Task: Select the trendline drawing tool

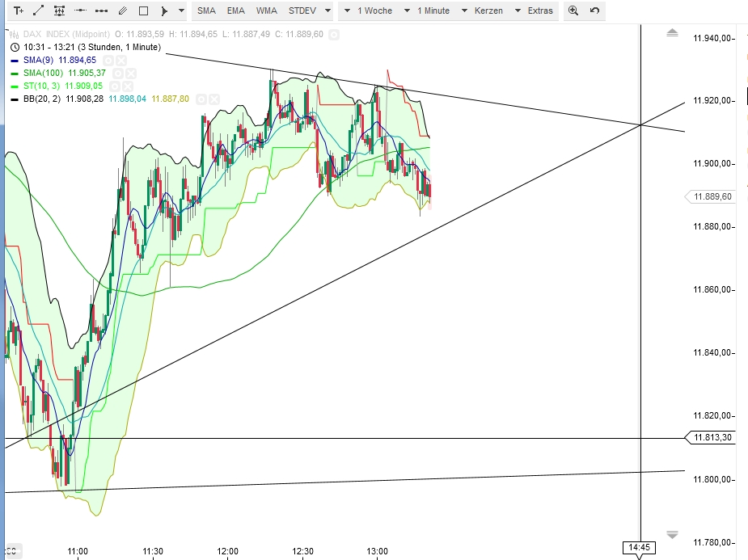Action: click(x=37, y=11)
